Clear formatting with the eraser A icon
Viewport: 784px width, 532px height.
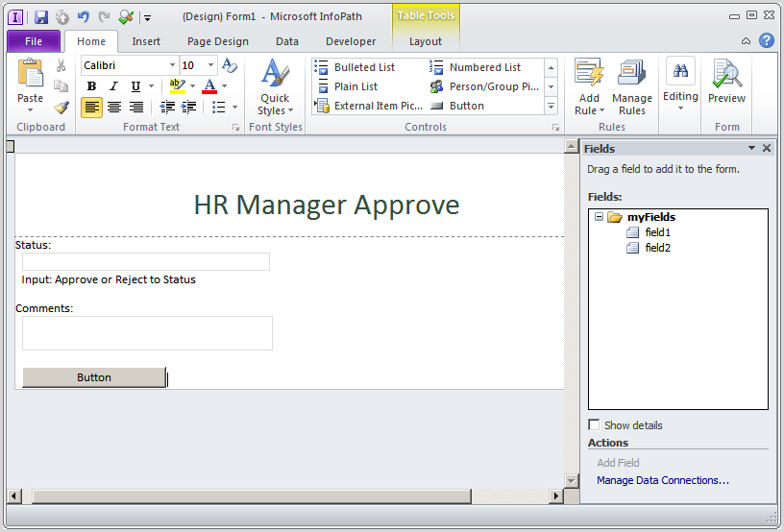coord(229,65)
